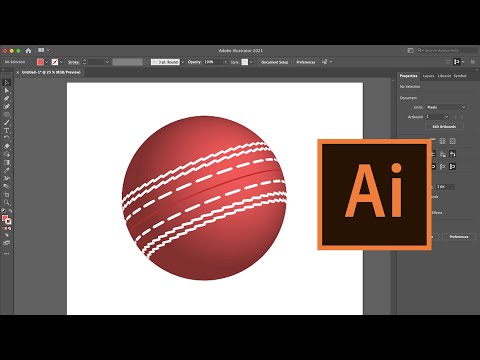Select the Artboard tool
The image size is (480, 360).
click(7, 194)
